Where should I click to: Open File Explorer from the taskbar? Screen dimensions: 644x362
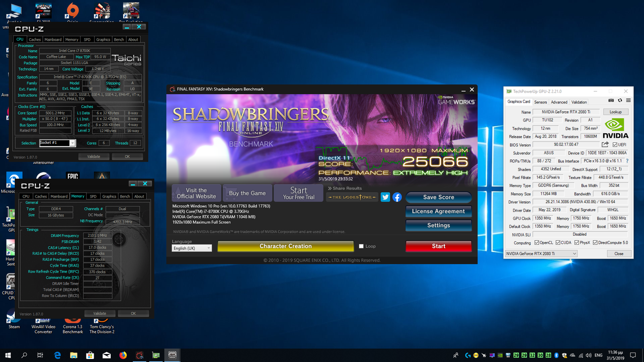(73, 355)
